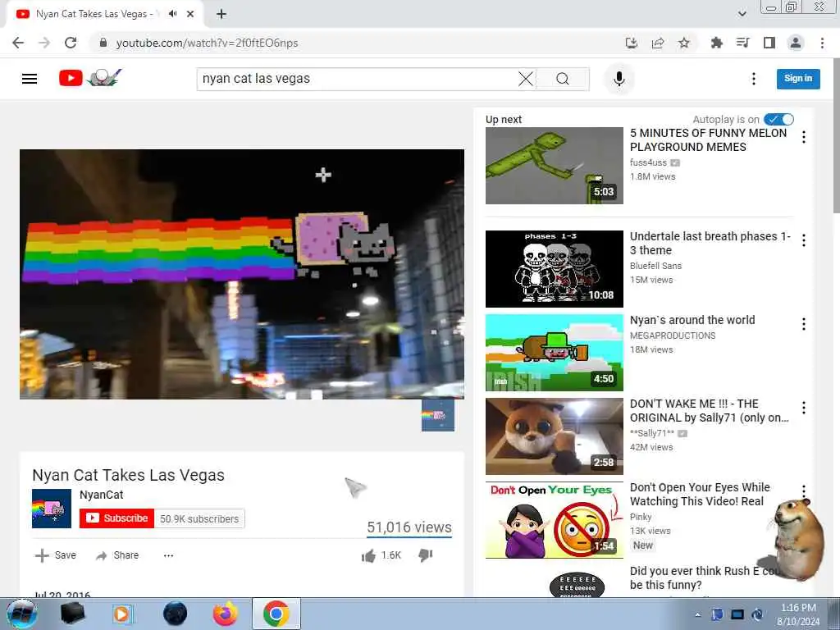Click the Nyan's around the world title
Screen dimensions: 840x630
click(x=692, y=320)
